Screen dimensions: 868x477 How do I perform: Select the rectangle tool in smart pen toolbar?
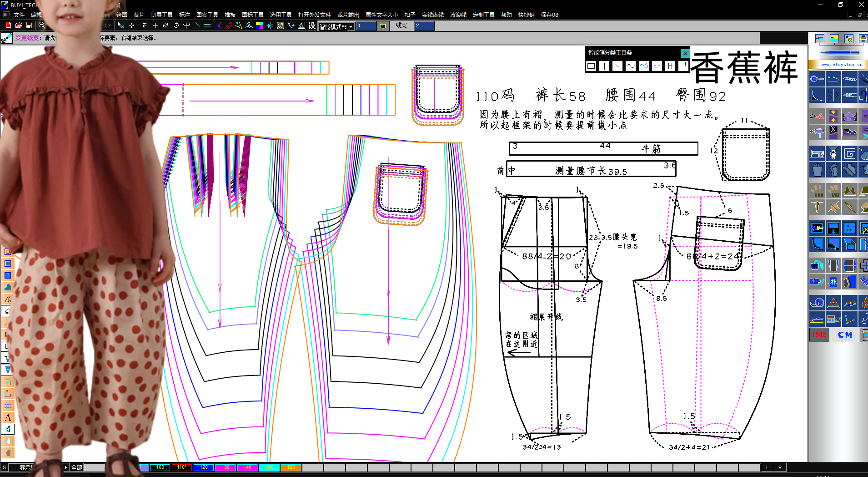(x=591, y=66)
